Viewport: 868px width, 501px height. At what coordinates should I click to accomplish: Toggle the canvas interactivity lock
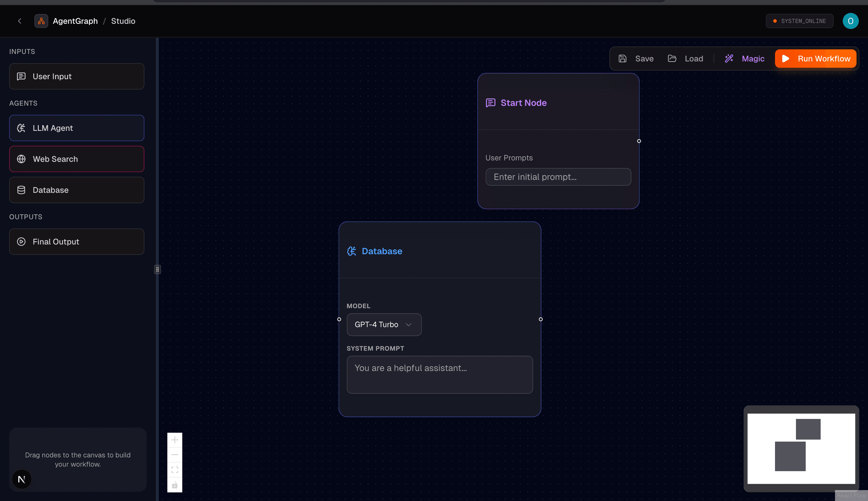(x=175, y=485)
